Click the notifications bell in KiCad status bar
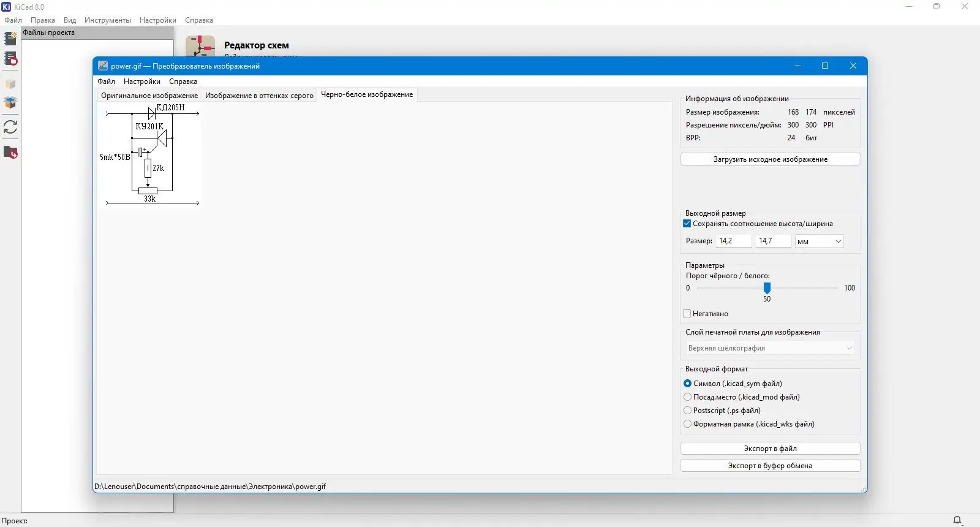Viewport: 980px width, 527px height. tap(957, 520)
